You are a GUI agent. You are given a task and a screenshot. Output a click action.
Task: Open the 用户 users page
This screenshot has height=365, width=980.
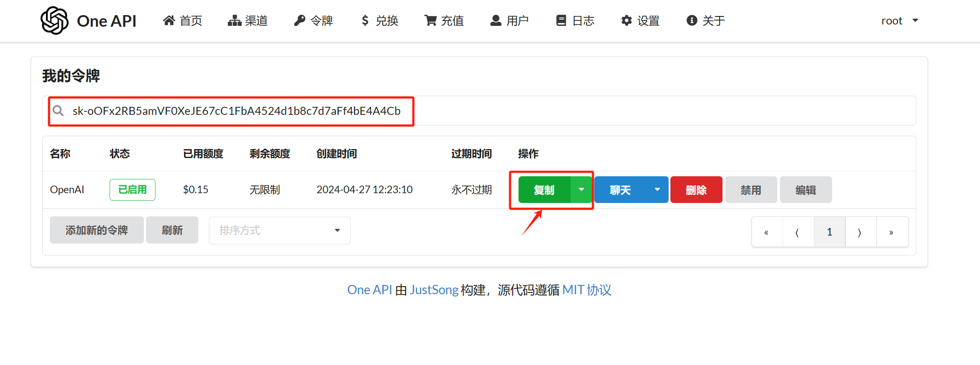(510, 20)
